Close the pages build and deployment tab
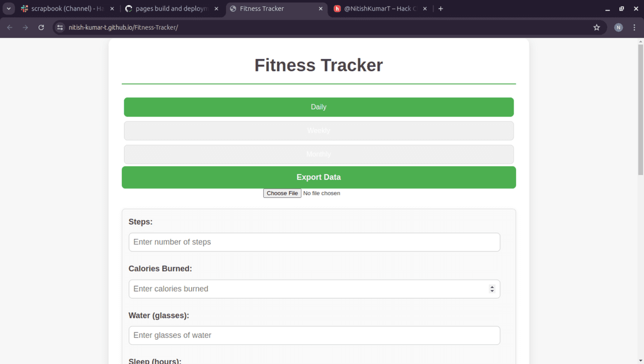 pyautogui.click(x=216, y=9)
